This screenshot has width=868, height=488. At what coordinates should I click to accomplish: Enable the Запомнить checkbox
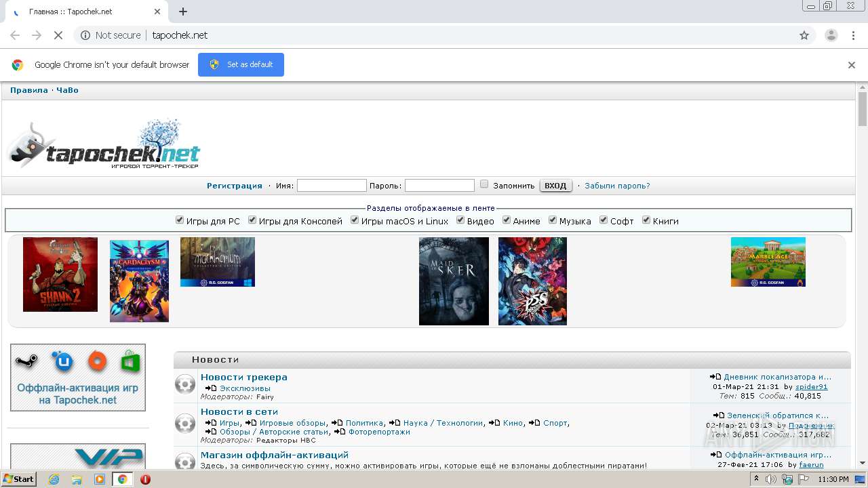pos(484,184)
